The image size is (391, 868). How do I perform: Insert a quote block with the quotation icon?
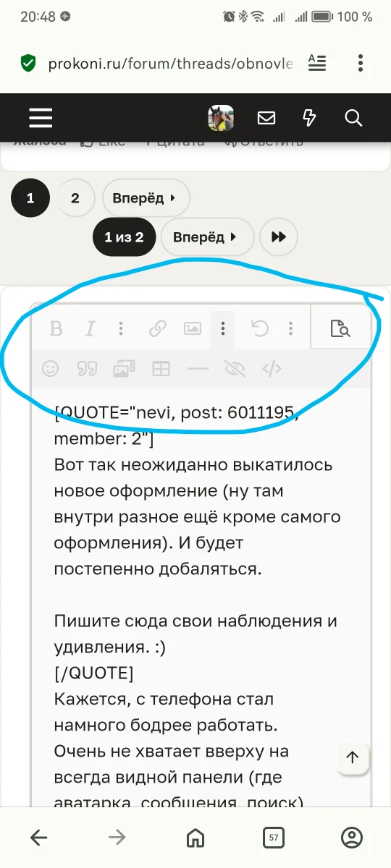87,369
